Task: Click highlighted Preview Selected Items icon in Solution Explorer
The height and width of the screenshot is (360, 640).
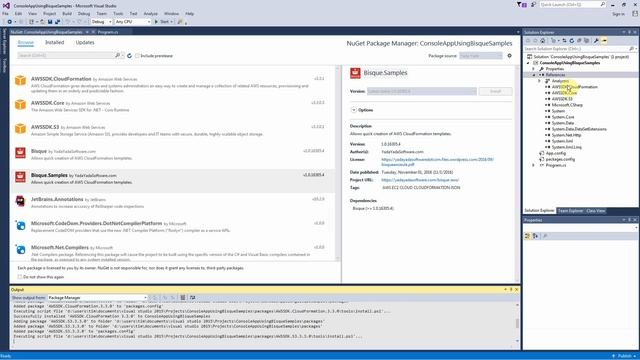Action: (x=604, y=41)
